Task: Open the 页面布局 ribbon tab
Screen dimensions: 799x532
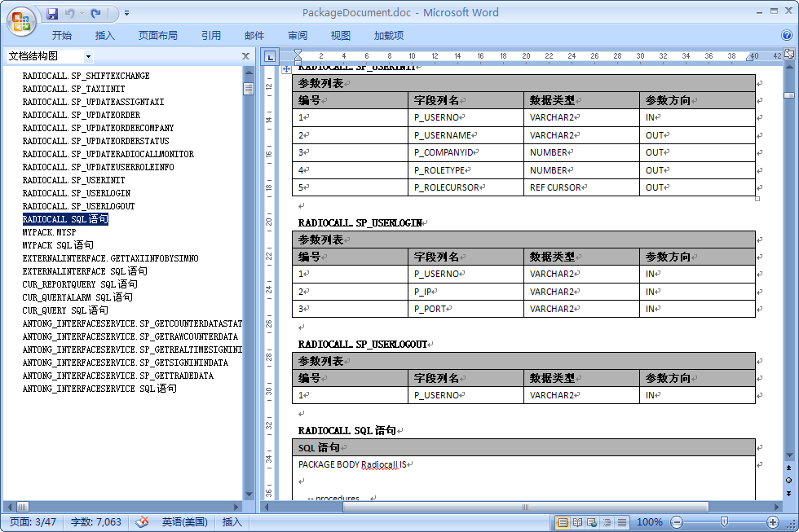Action: [158, 36]
